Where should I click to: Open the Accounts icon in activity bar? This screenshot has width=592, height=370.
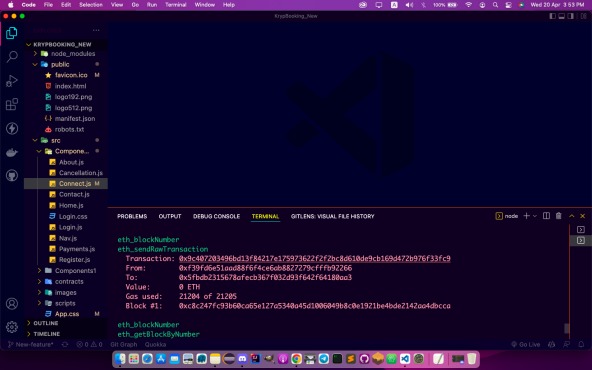[12, 304]
